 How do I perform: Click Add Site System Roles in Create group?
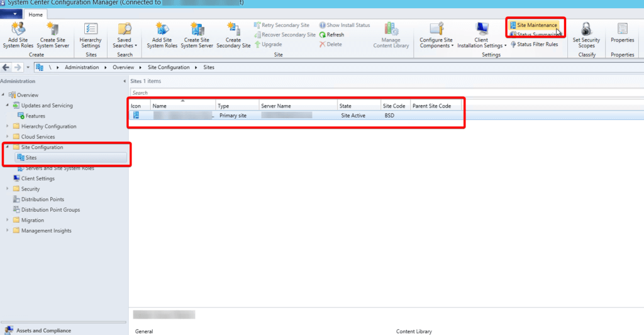[18, 35]
